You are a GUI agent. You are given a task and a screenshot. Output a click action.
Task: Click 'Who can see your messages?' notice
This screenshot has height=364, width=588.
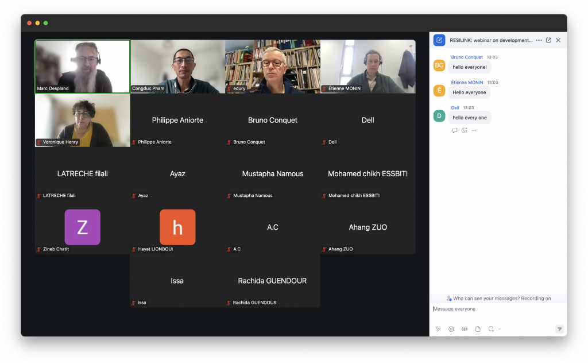click(x=498, y=299)
